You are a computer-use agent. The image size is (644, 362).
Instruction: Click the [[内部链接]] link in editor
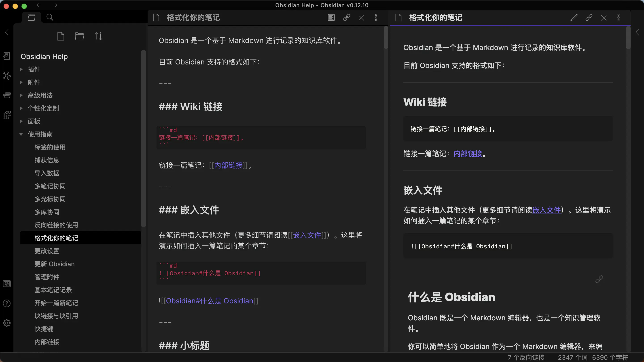point(228,165)
